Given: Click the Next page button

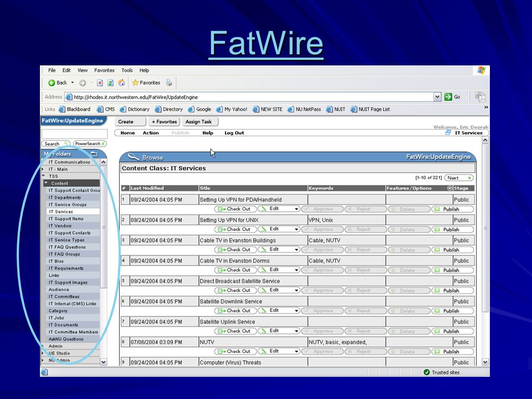Looking at the screenshot, I should pyautogui.click(x=459, y=178).
